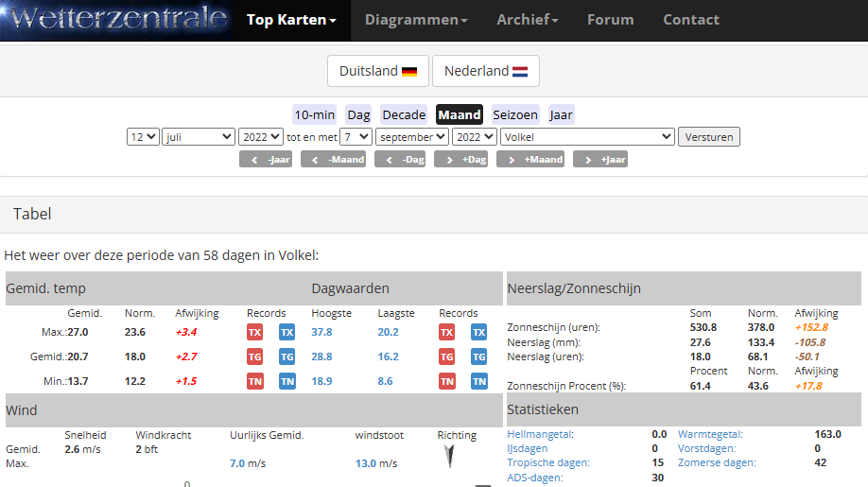
Task: Click the blue TG record badge in Gemid row under Gemid. temp
Action: 286,357
